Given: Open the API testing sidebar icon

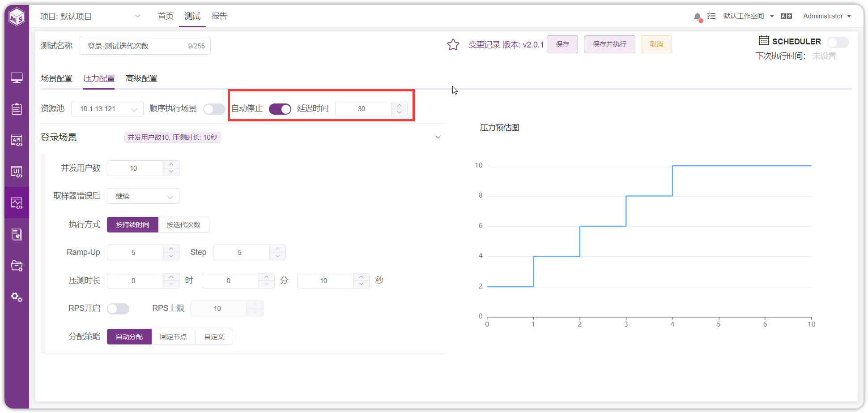Looking at the screenshot, I should [x=17, y=140].
